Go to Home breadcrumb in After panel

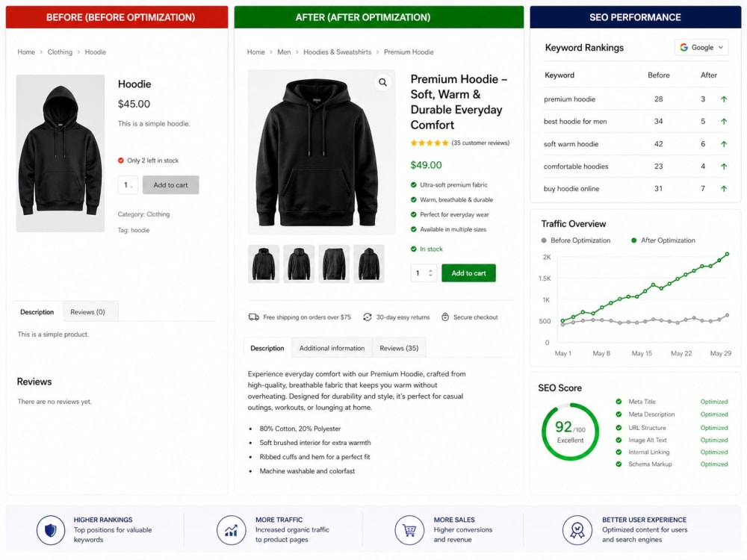(x=255, y=52)
